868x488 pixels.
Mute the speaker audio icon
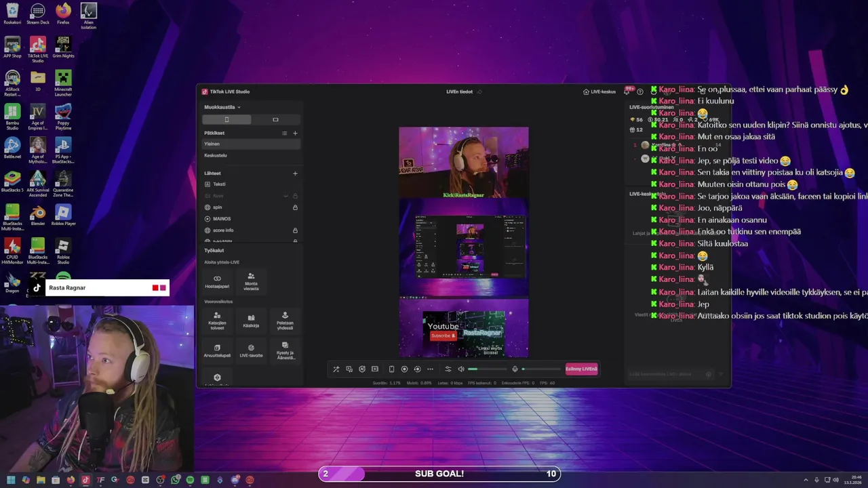(x=461, y=369)
